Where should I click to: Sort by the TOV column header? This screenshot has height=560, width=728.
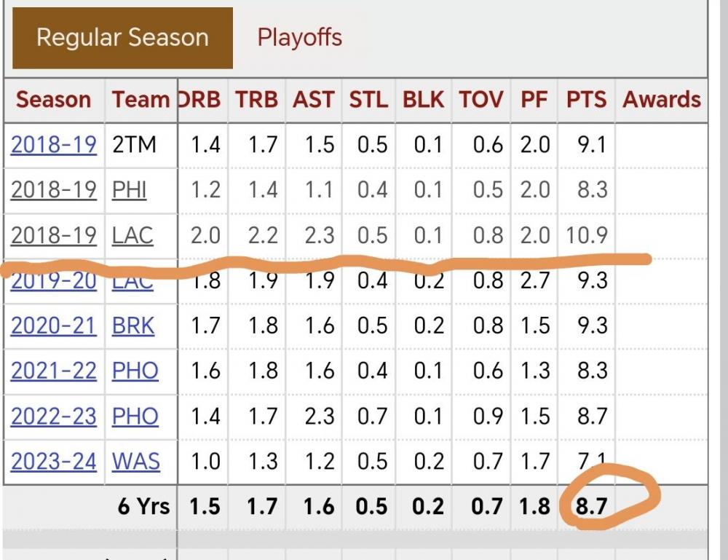[481, 100]
